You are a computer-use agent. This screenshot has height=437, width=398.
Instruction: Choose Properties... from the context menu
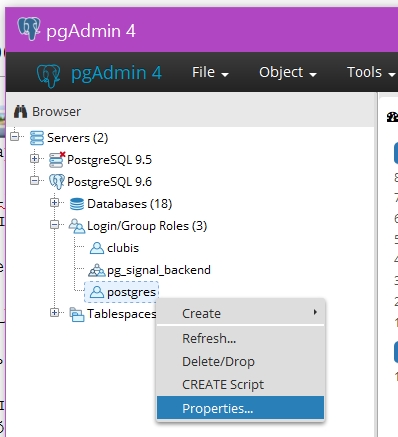pos(240,408)
